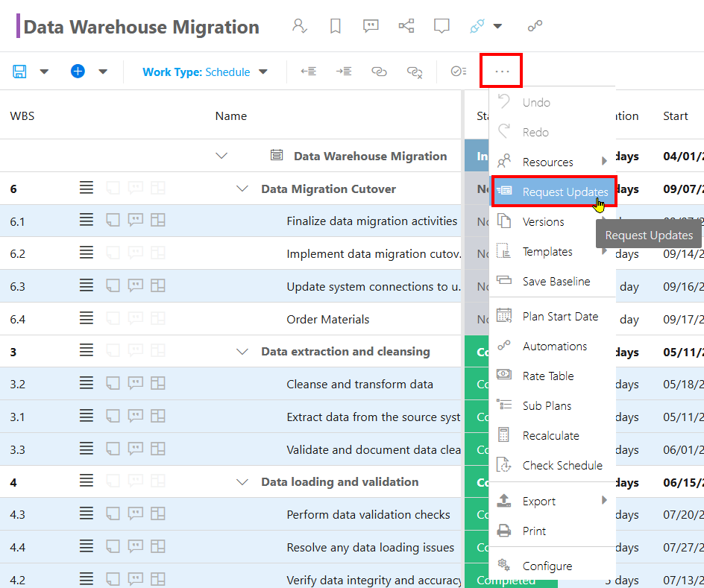704x588 pixels.
Task: Click the Start column header
Action: click(675, 116)
